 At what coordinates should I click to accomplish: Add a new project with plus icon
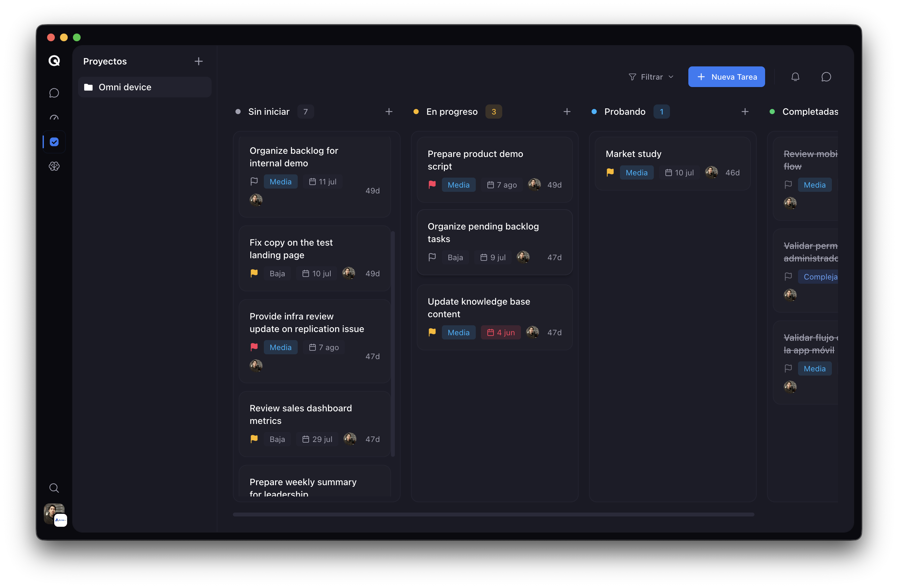click(x=198, y=61)
